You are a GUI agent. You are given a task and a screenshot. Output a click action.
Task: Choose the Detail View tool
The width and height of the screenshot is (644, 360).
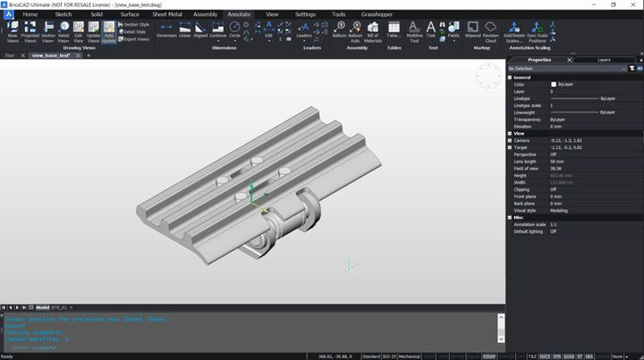pyautogui.click(x=64, y=32)
